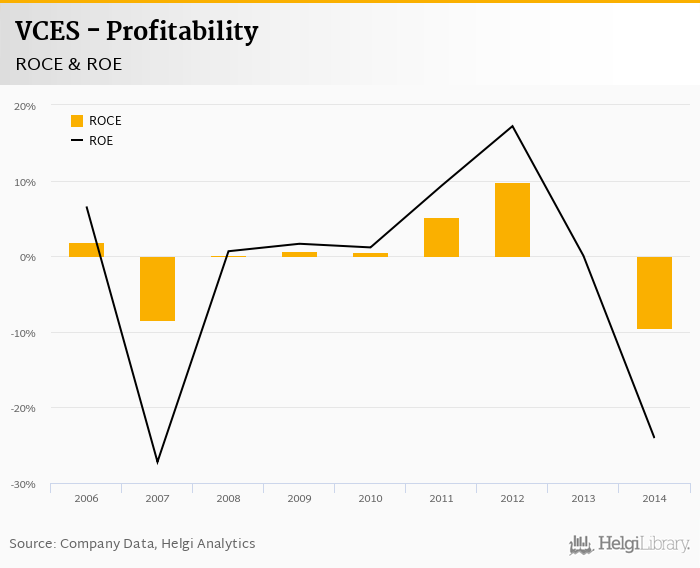This screenshot has width=700, height=568.
Task: Click the HelgiLibrary ship logo icon
Action: pos(580,545)
